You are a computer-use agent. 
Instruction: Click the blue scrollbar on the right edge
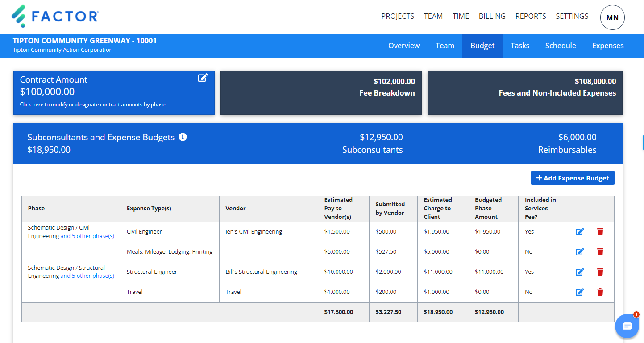[x=643, y=142]
